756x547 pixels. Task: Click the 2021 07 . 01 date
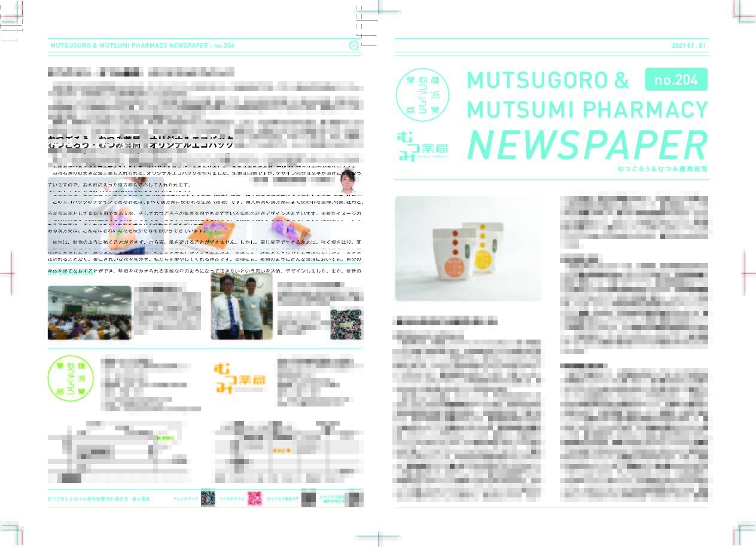coord(689,46)
